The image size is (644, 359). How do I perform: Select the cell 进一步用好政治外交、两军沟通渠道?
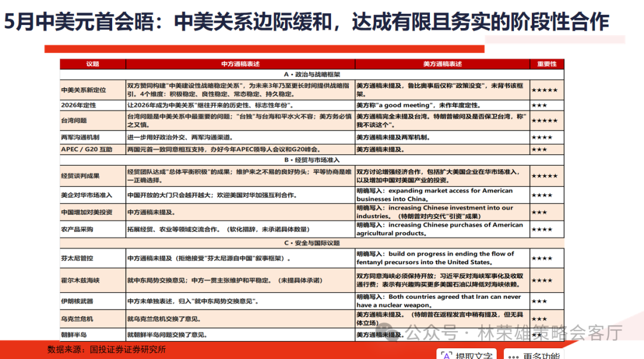pos(240,137)
